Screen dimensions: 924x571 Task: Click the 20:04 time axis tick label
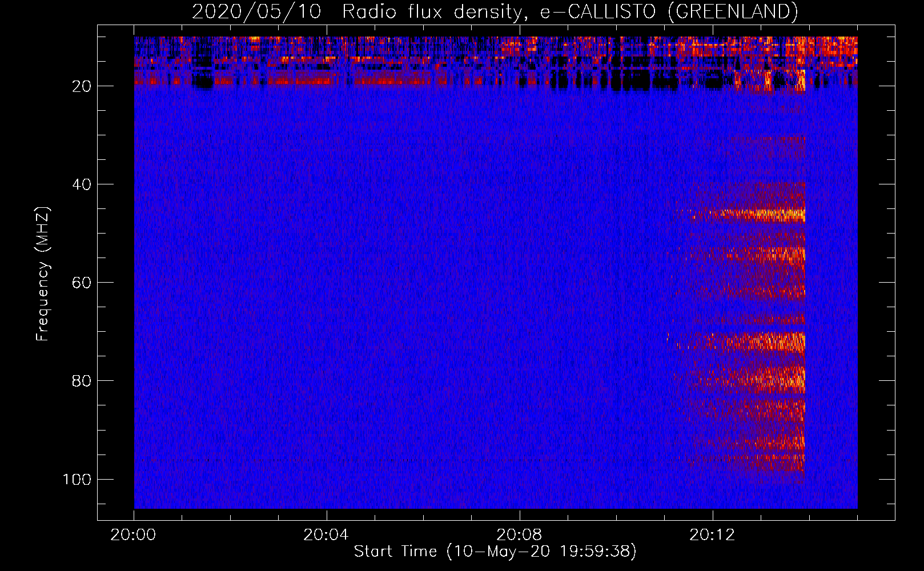click(x=326, y=535)
